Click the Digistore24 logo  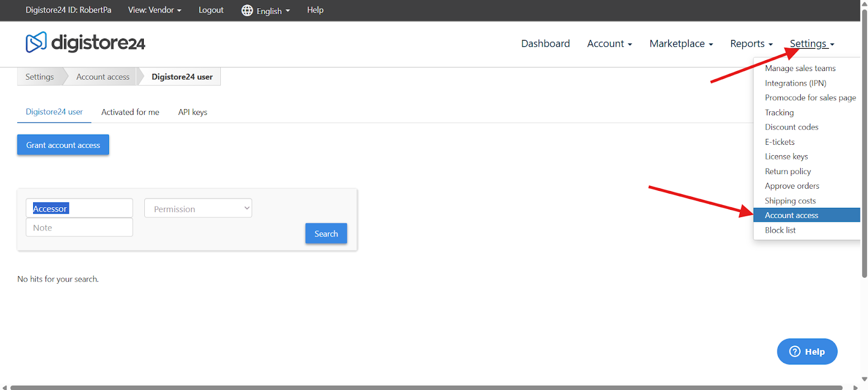click(x=85, y=42)
